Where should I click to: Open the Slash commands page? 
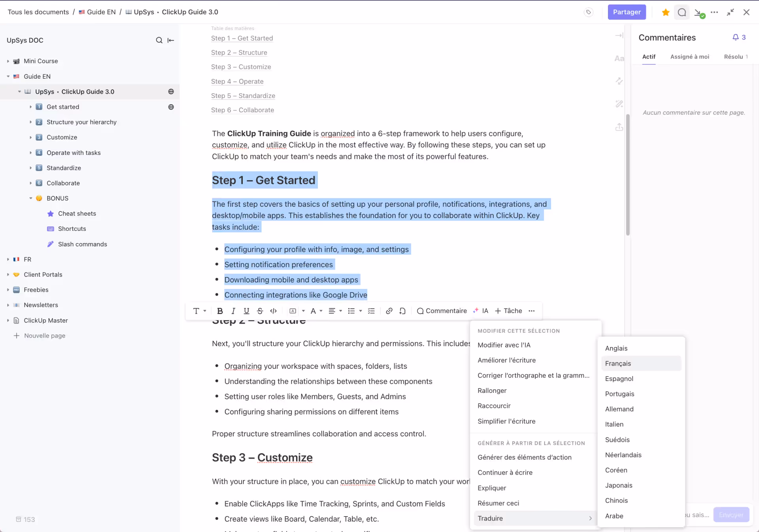click(82, 244)
